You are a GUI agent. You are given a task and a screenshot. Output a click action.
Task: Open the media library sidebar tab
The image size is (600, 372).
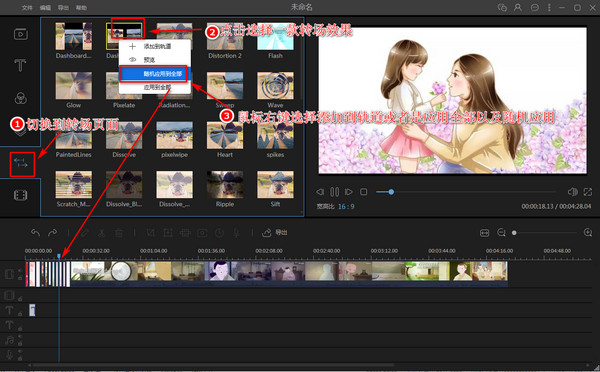coord(21,34)
